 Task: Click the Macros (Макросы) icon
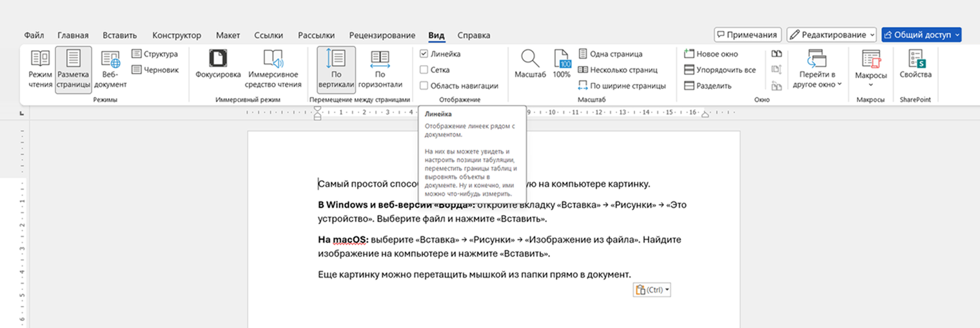pos(871,59)
